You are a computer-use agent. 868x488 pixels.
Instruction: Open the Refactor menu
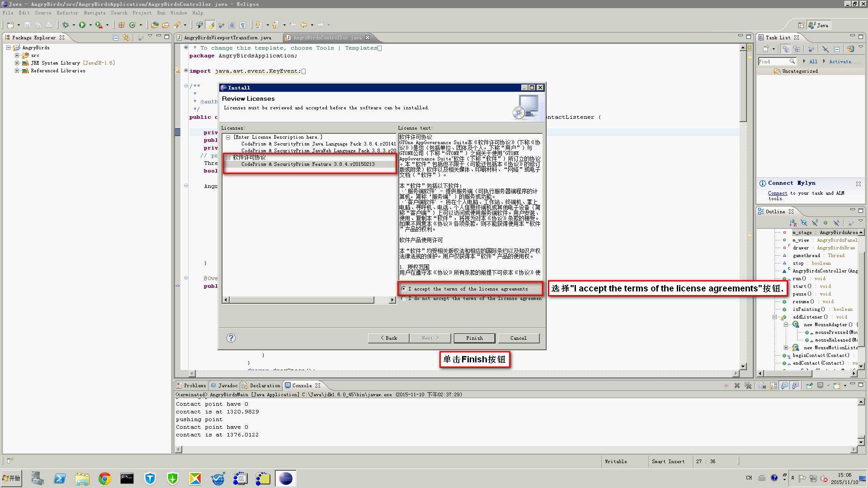(x=67, y=13)
